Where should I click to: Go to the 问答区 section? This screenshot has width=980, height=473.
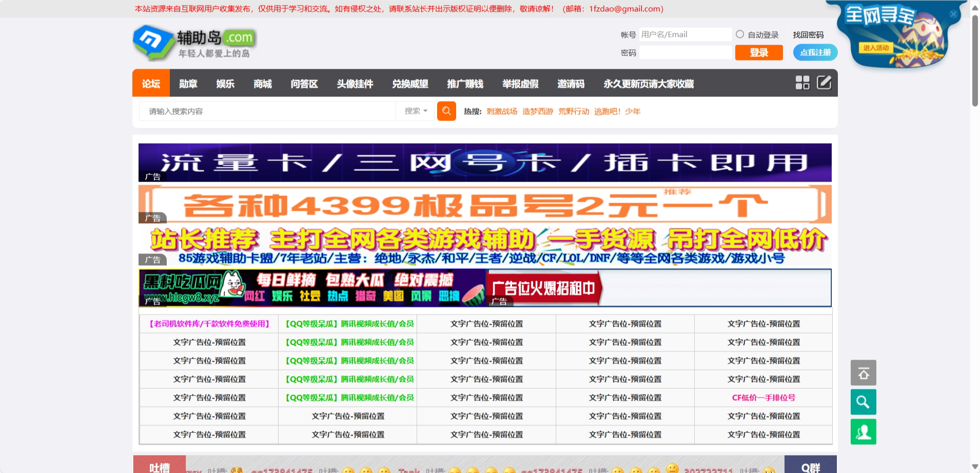[x=304, y=84]
